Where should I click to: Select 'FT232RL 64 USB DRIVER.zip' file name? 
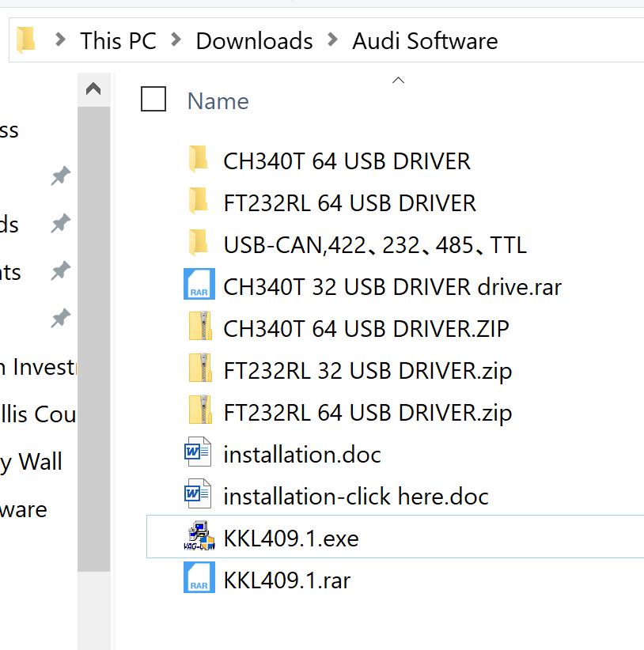[368, 413]
